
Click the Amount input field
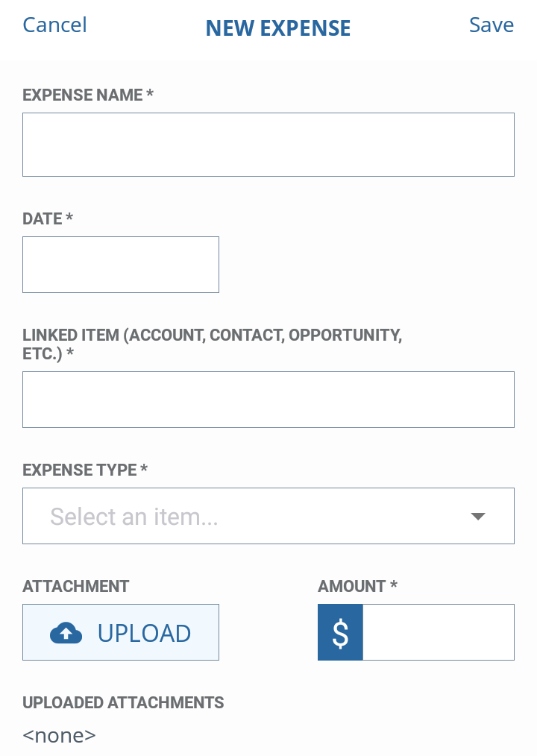[x=438, y=632]
